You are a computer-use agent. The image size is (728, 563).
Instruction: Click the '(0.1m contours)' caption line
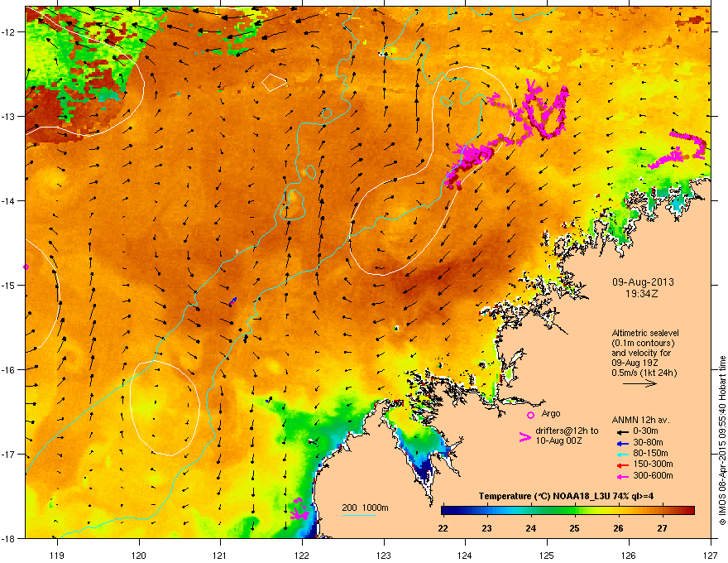[643, 344]
